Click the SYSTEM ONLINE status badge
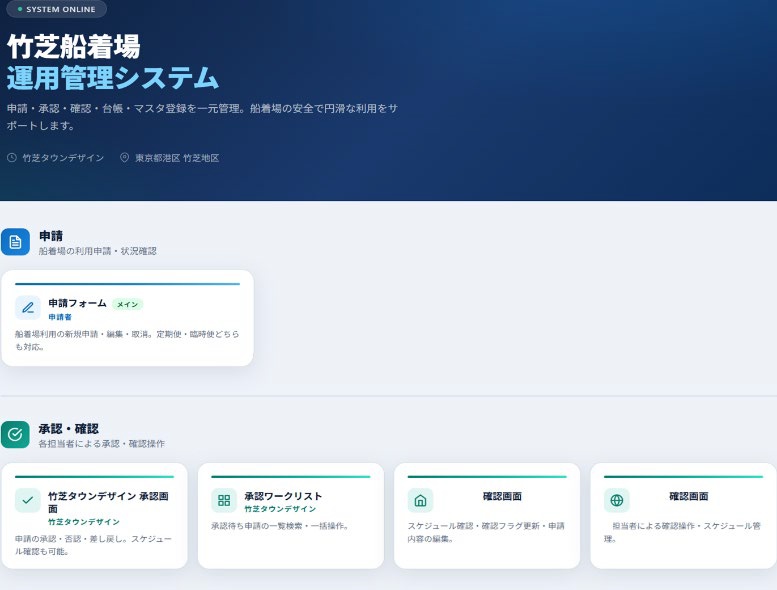 [56, 9]
